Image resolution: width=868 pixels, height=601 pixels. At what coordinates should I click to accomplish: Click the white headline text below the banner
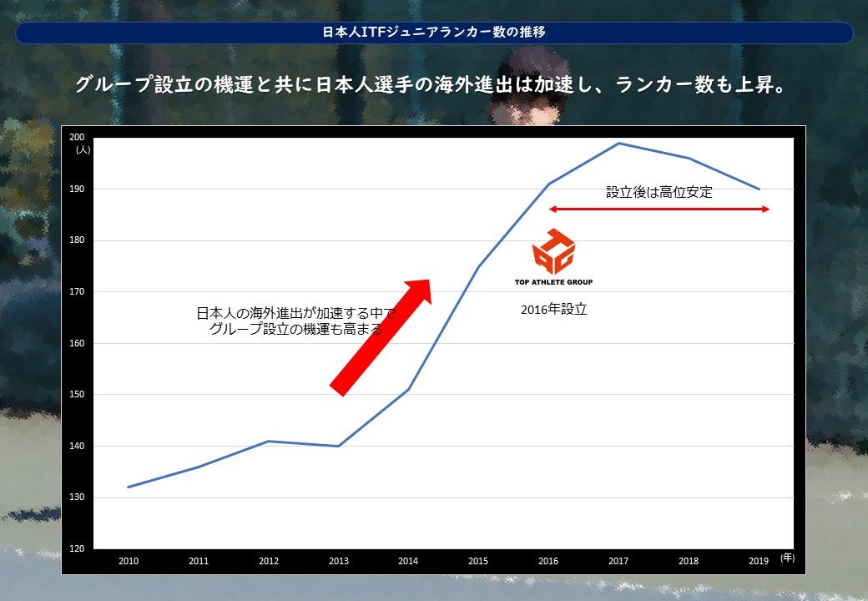(433, 85)
